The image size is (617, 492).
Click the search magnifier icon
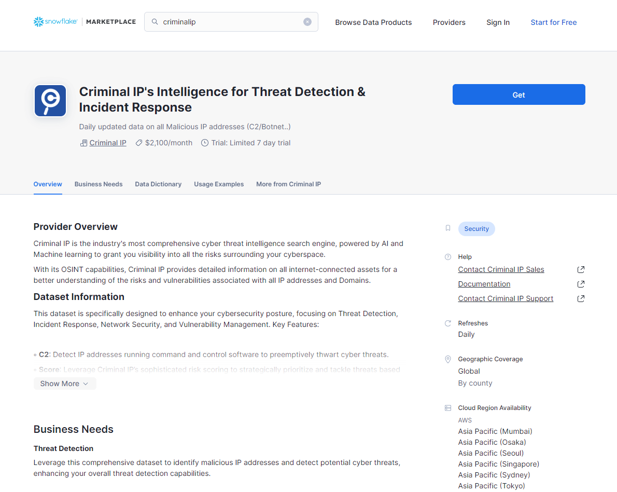click(155, 22)
